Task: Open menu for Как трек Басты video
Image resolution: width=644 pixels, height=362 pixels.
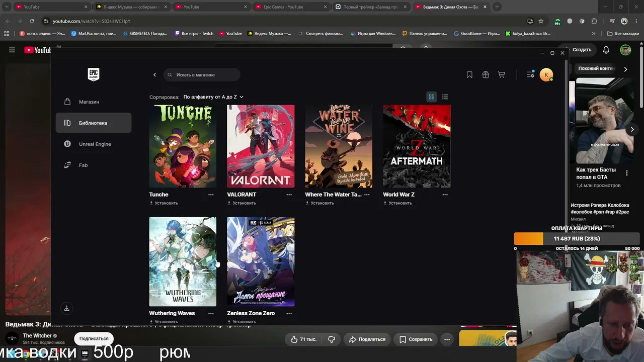Action: [627, 173]
